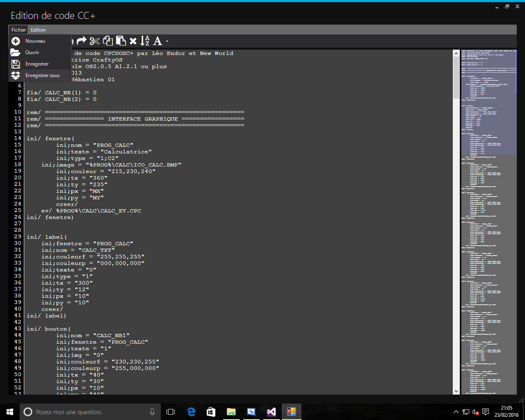Choose Nouveau from the Fichier menu
The height and width of the screenshot is (420, 525).
(40, 41)
